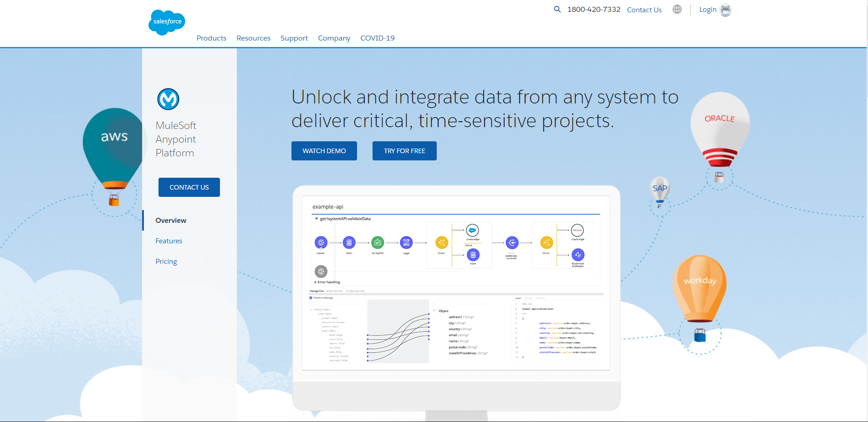Collapse the get:\systemAPI-validateData flow
The width and height of the screenshot is (868, 422).
(x=317, y=219)
